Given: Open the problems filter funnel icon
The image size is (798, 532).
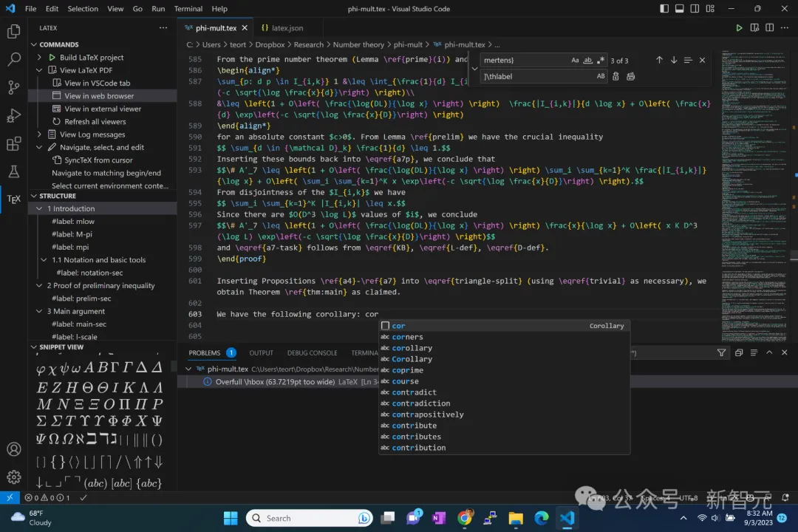Looking at the screenshot, I should [x=721, y=352].
